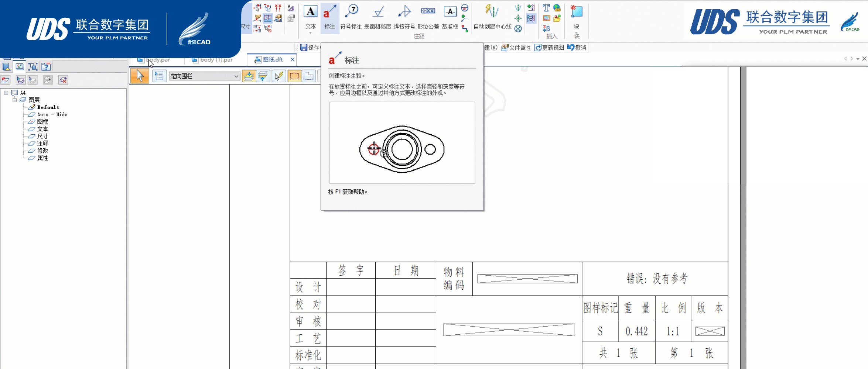Click the highlighted dimension alignment icon
This screenshot has height=369, width=868.
(x=268, y=18)
